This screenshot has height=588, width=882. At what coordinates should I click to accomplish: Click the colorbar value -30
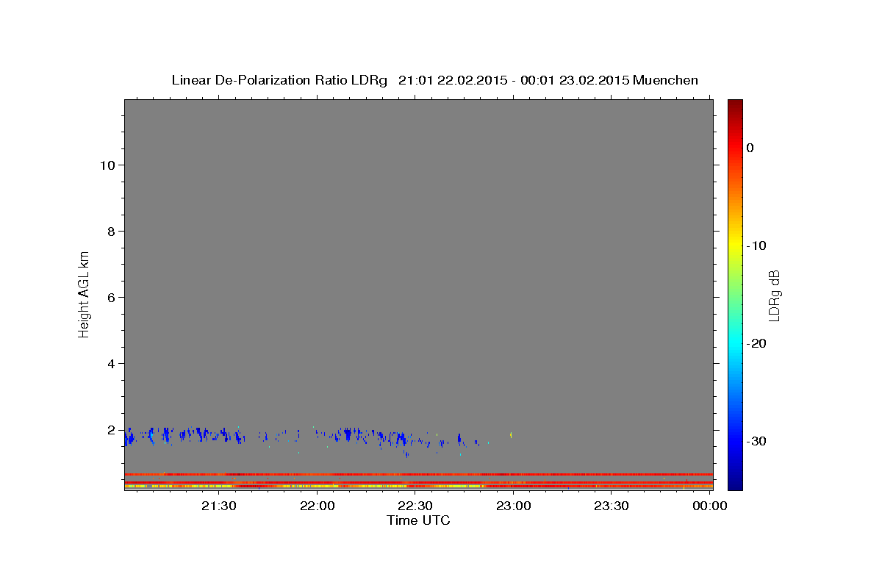(x=757, y=442)
